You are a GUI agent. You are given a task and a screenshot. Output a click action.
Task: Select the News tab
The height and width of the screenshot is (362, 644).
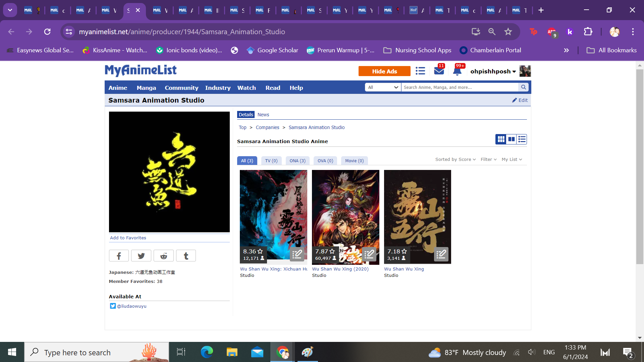tap(263, 115)
